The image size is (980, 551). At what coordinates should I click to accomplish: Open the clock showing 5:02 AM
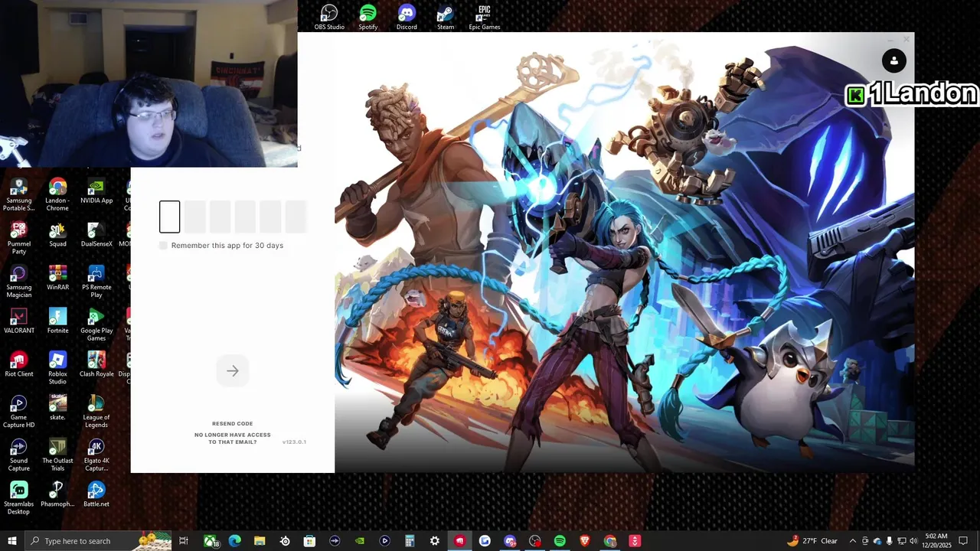coord(936,541)
